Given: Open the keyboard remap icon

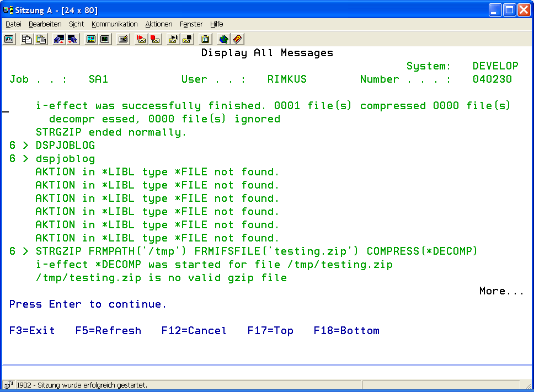Looking at the screenshot, I should 123,39.
